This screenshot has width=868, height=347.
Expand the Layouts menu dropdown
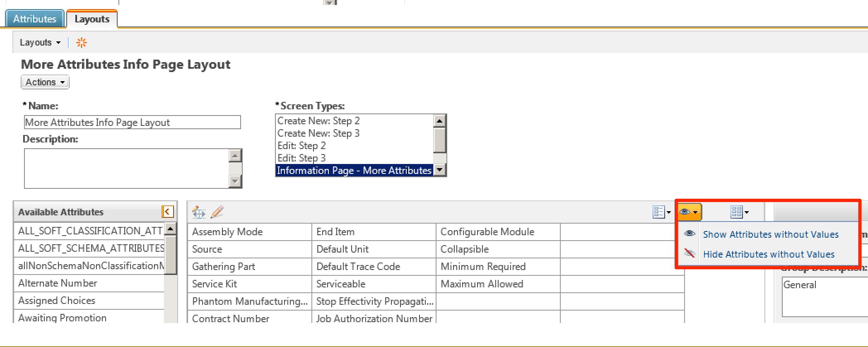pyautogui.click(x=40, y=43)
